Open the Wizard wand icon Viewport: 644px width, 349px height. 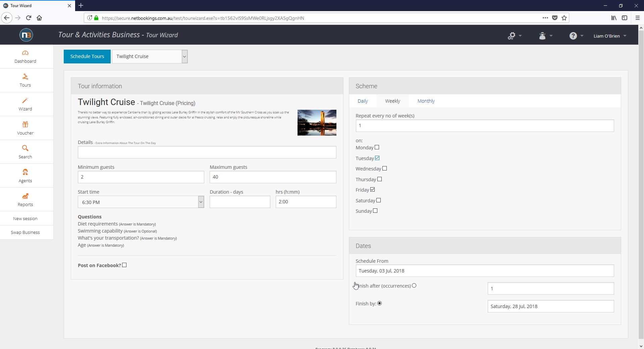25,101
